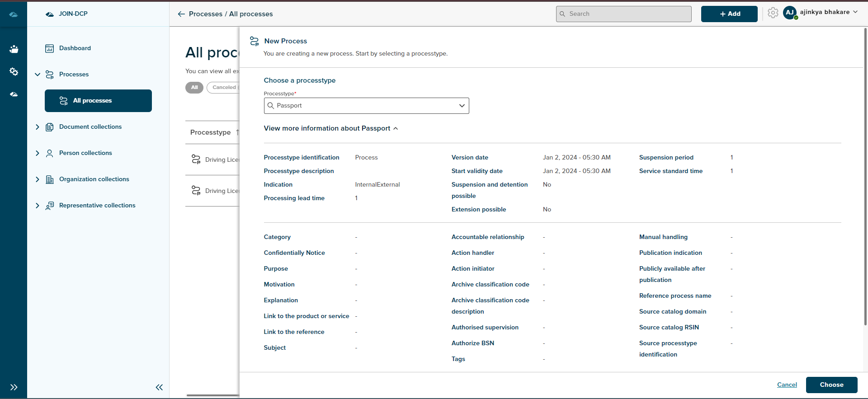
Task: Collapse View more information about Passport
Action: click(331, 128)
